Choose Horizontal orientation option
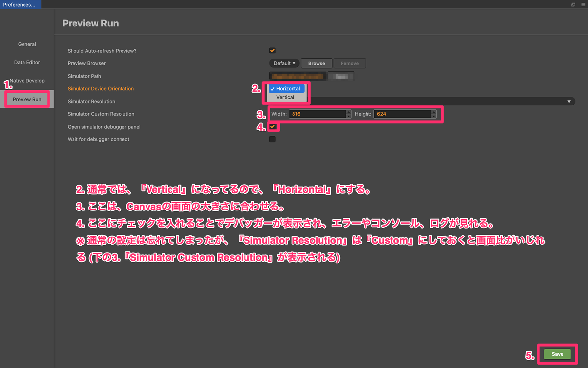This screenshot has width=588, height=368. [287, 89]
